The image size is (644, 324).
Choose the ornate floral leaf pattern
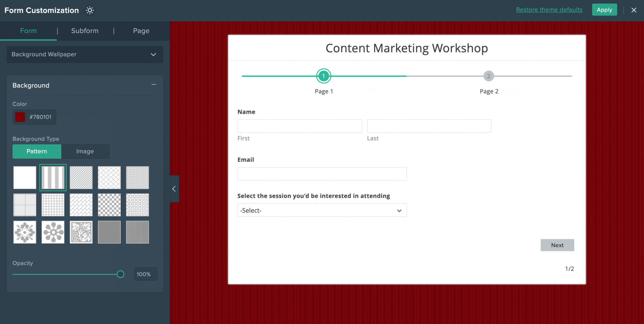tap(81, 232)
